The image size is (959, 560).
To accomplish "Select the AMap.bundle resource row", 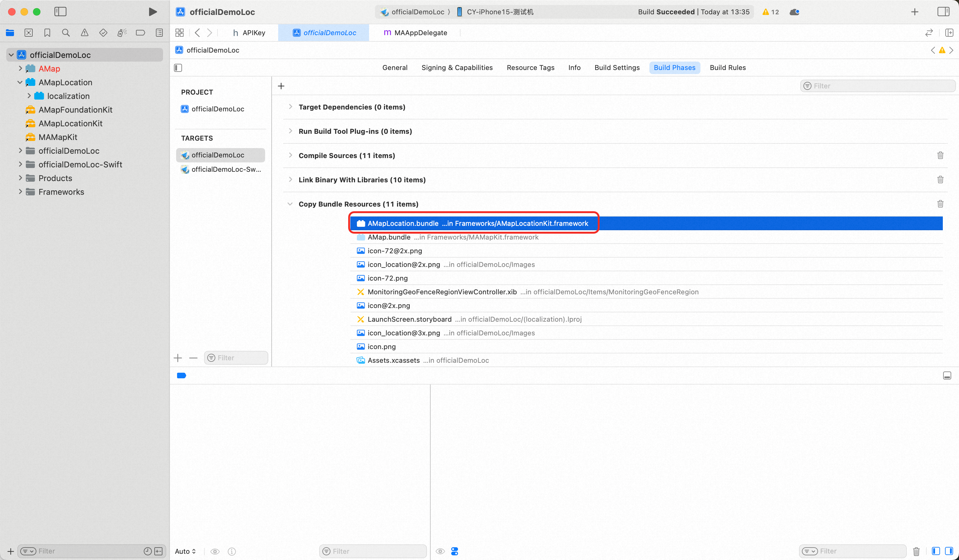I will (x=646, y=237).
